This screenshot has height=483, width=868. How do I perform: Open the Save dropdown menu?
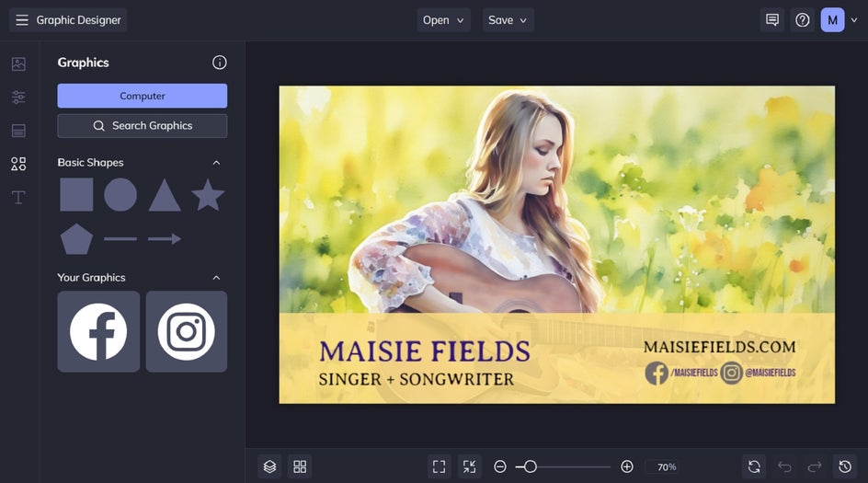tap(508, 20)
